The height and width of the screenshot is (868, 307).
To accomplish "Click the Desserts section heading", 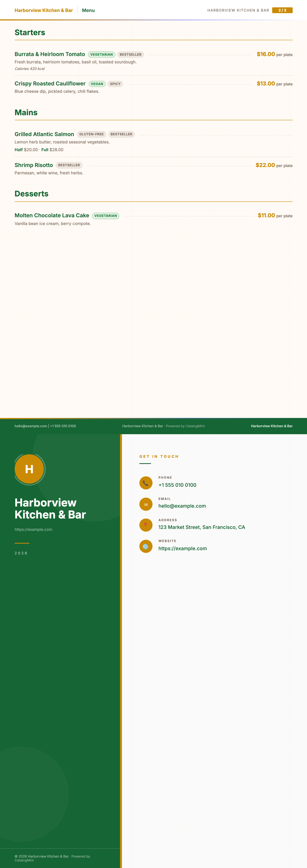I will [x=31, y=194].
